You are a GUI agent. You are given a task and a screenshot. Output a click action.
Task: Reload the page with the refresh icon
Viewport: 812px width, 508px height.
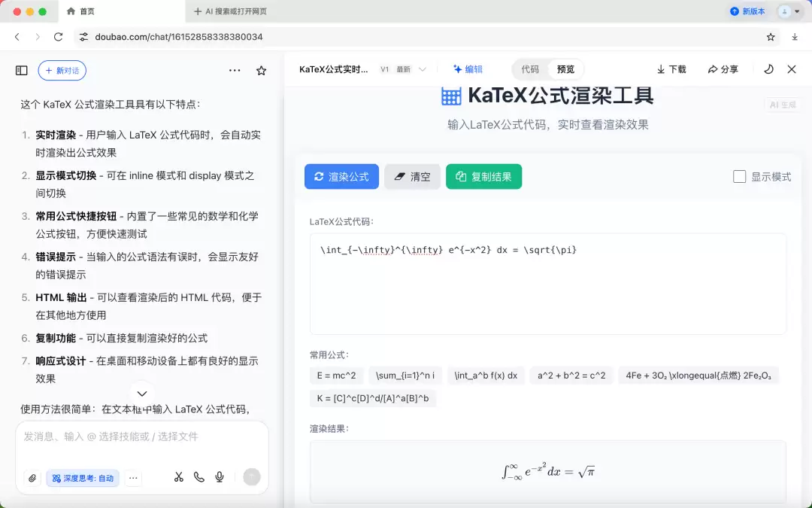pyautogui.click(x=58, y=37)
